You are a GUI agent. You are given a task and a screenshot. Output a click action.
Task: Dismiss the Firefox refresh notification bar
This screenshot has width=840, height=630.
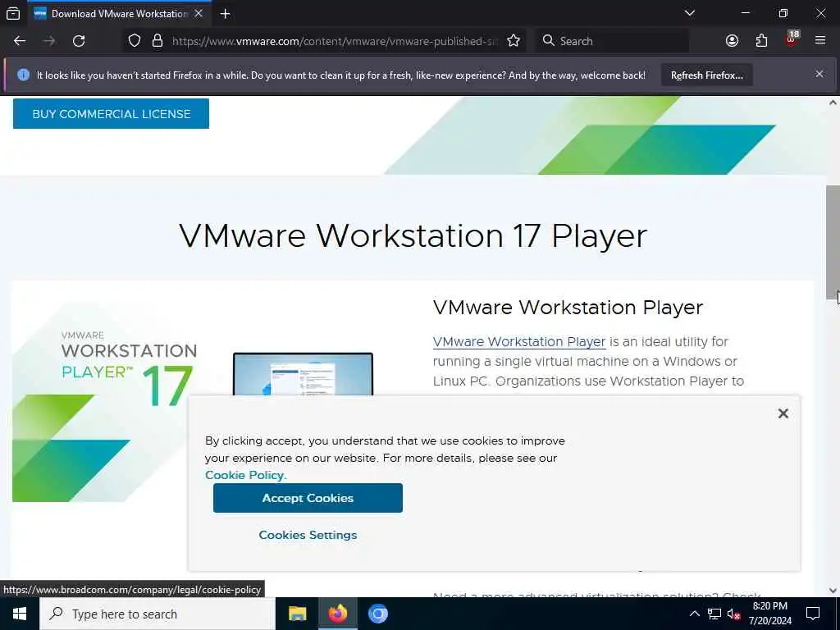(x=819, y=74)
